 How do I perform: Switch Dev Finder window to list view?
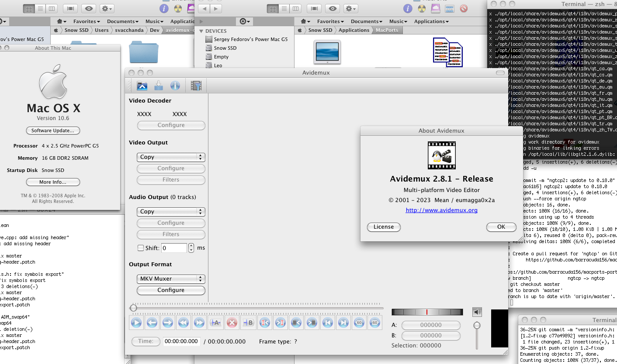(x=41, y=8)
